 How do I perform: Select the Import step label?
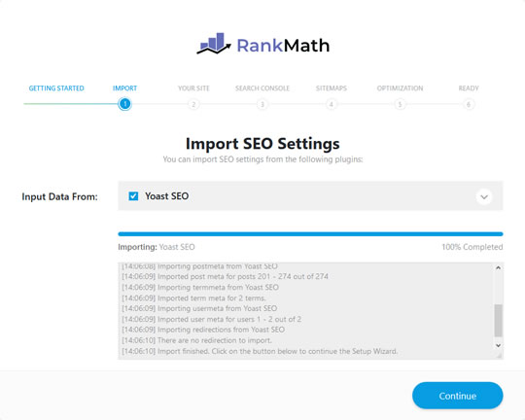[x=124, y=88]
